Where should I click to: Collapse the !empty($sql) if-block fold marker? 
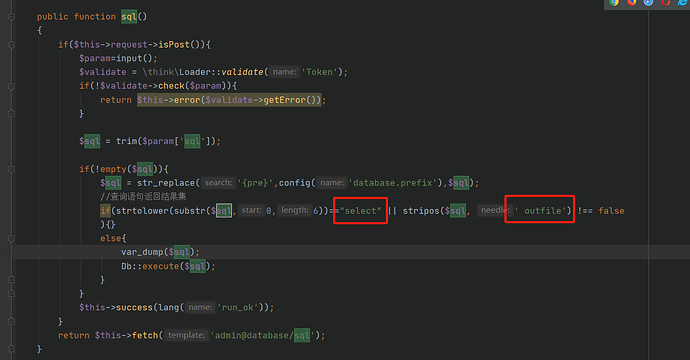pyautogui.click(x=11, y=169)
